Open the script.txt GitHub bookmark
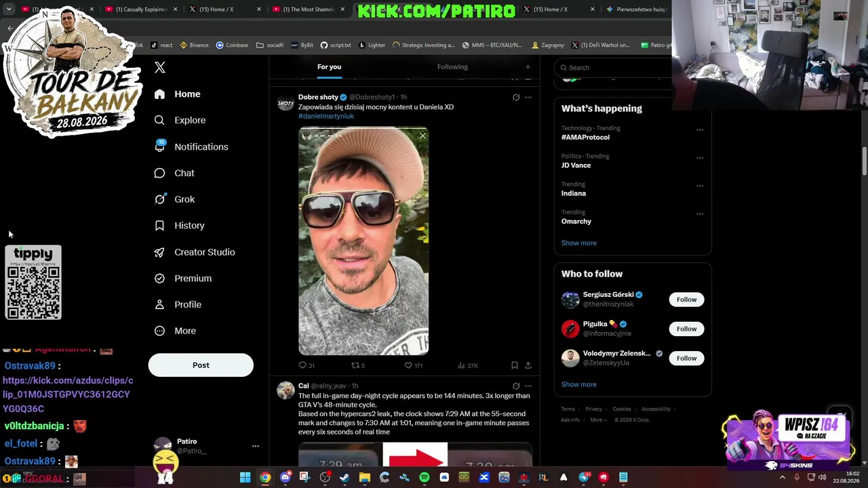This screenshot has height=488, width=868. pos(336,45)
